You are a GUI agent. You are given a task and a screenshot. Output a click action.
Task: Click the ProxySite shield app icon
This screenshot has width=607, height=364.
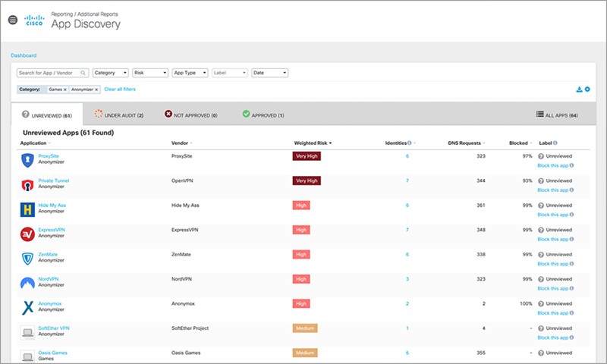[x=27, y=160]
